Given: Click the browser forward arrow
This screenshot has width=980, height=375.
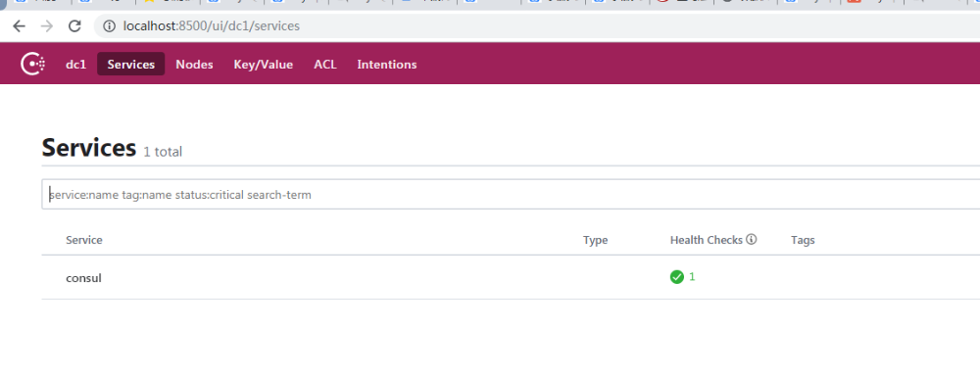Looking at the screenshot, I should pos(47,26).
